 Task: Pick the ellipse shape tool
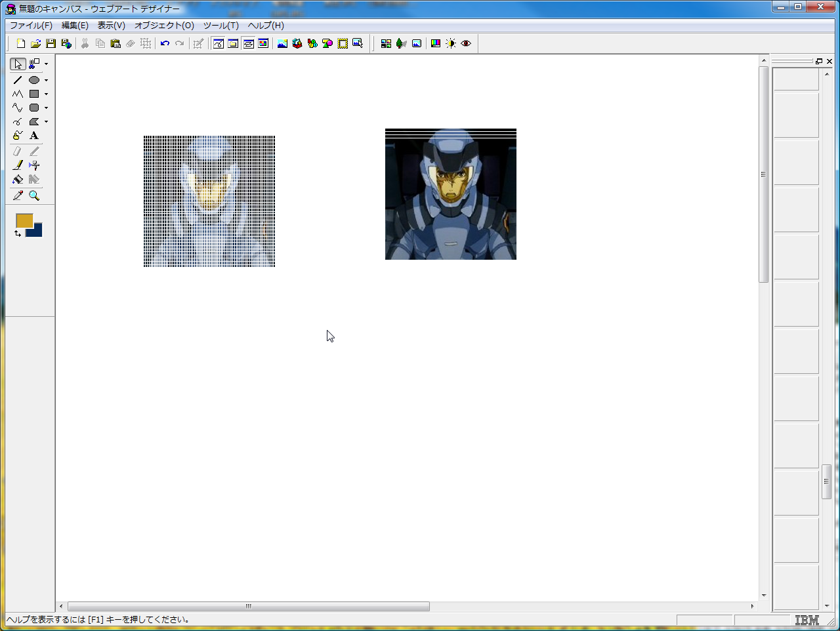point(34,80)
